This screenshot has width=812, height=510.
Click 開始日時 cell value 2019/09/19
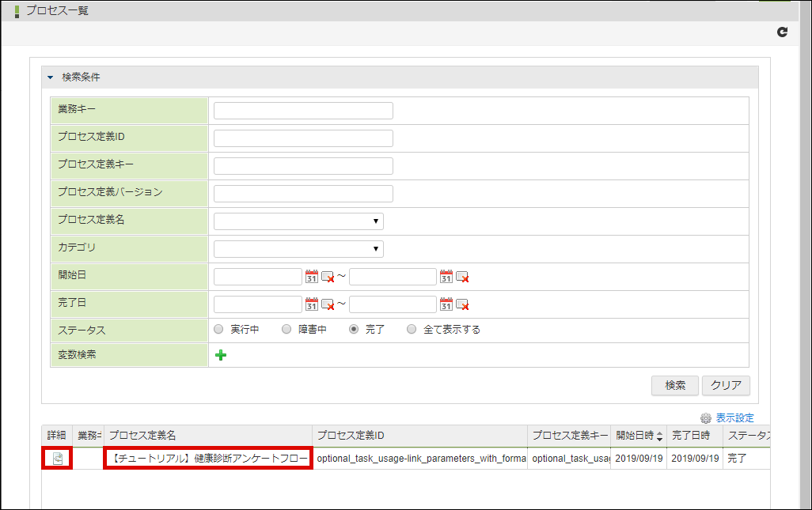[x=639, y=459]
